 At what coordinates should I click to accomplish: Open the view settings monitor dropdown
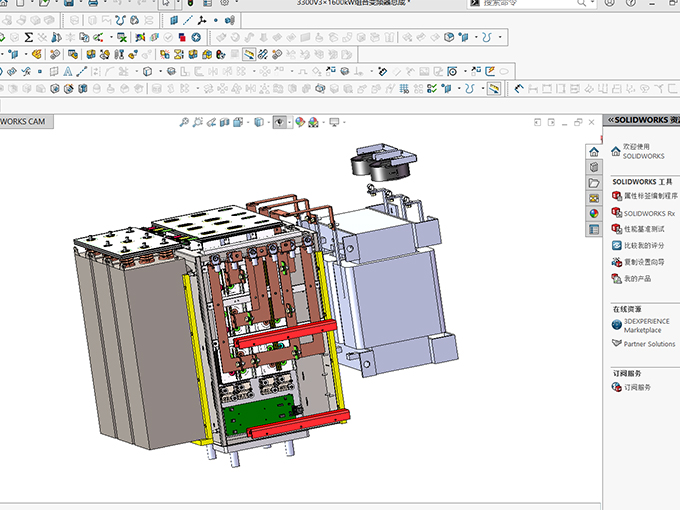(x=334, y=123)
